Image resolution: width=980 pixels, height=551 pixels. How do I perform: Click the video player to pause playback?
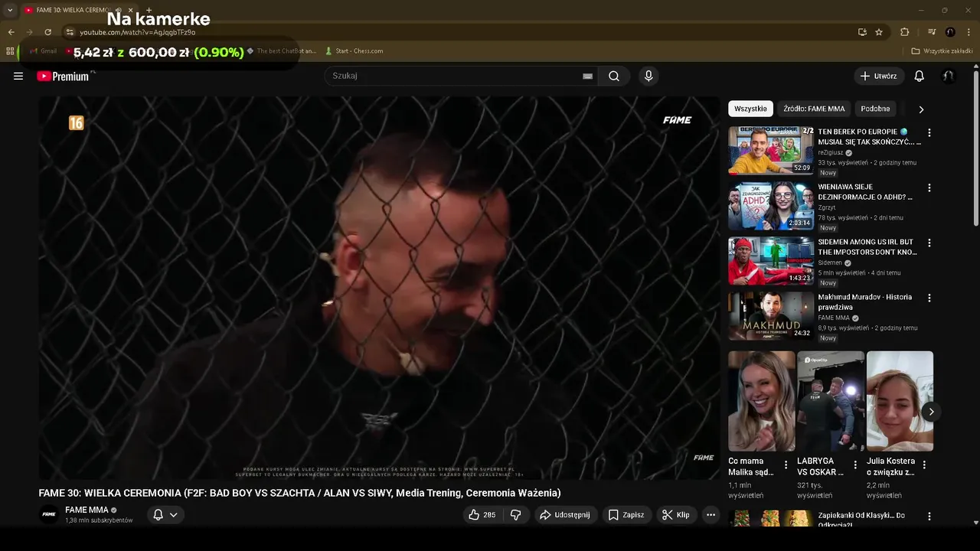(379, 288)
